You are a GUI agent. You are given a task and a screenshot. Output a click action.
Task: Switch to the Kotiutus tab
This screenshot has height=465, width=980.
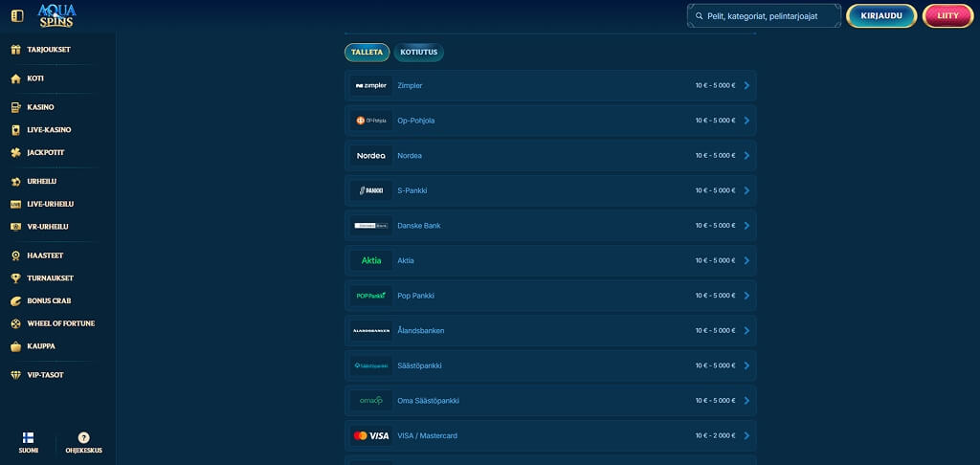click(x=419, y=53)
